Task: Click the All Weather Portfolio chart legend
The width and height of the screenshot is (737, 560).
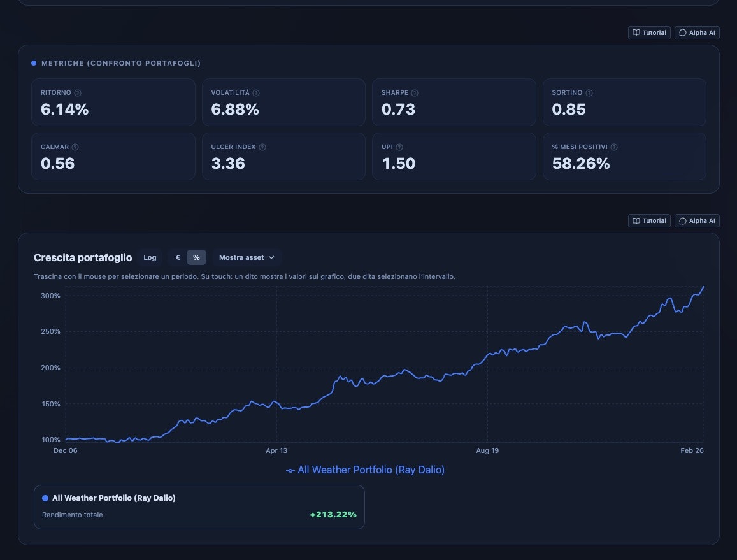Action: (x=365, y=470)
